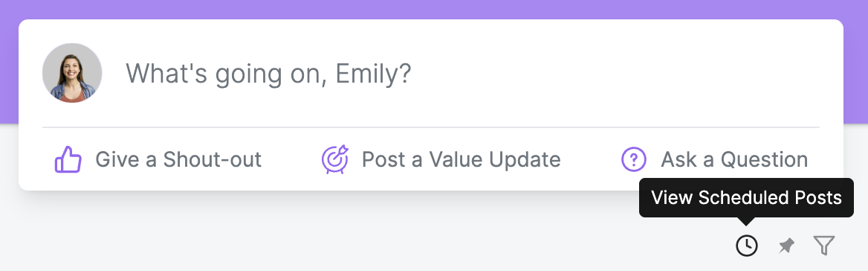Viewport: 868px width, 271px height.
Task: Select the Ask a Question option
Action: [x=715, y=159]
